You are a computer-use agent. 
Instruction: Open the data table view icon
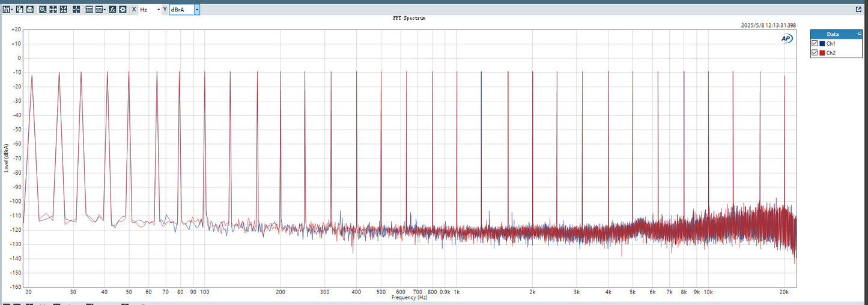tap(89, 10)
